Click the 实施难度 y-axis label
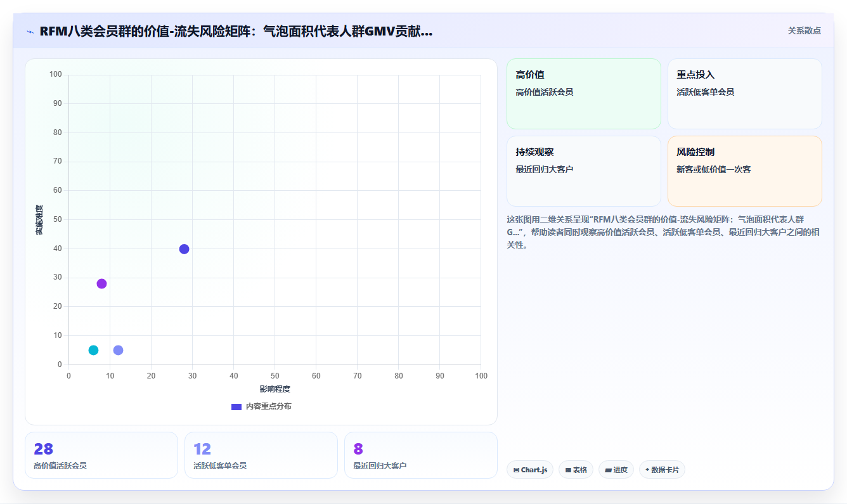The height and width of the screenshot is (504, 847). 39,220
